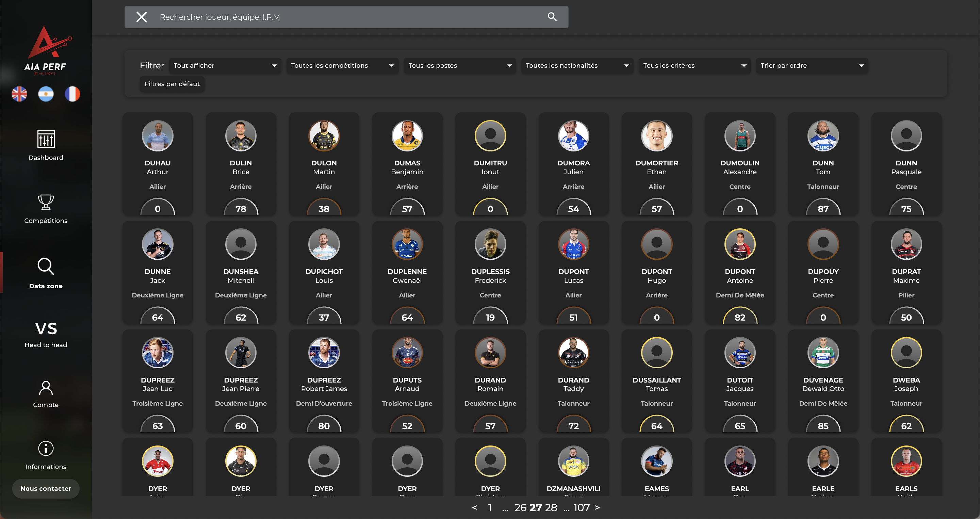Open the Informations circle icon

[x=46, y=448]
